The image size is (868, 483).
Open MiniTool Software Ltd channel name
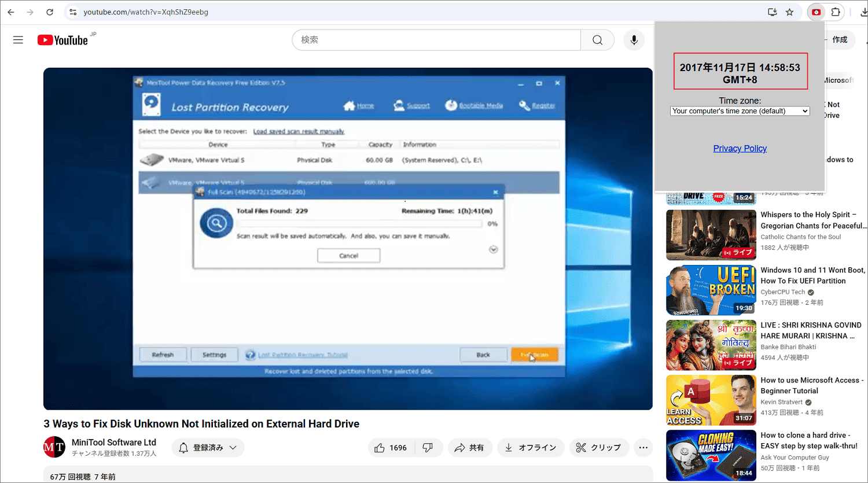[114, 443]
